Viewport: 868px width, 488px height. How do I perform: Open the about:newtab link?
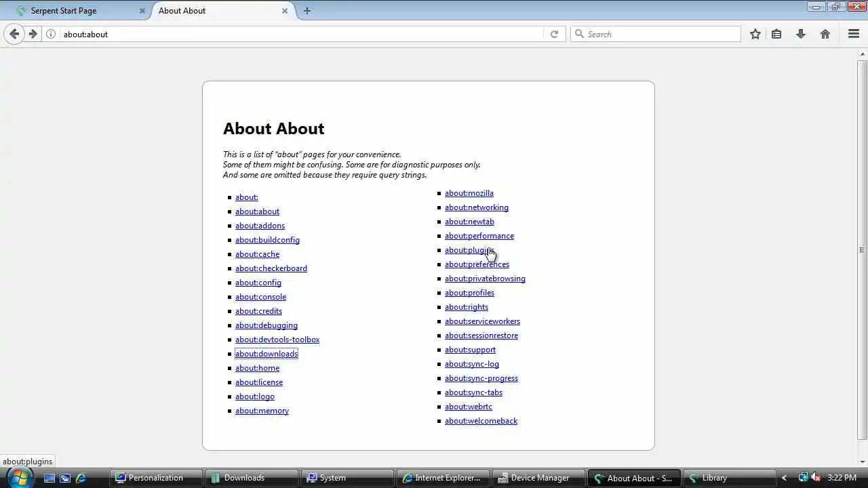tap(469, 222)
